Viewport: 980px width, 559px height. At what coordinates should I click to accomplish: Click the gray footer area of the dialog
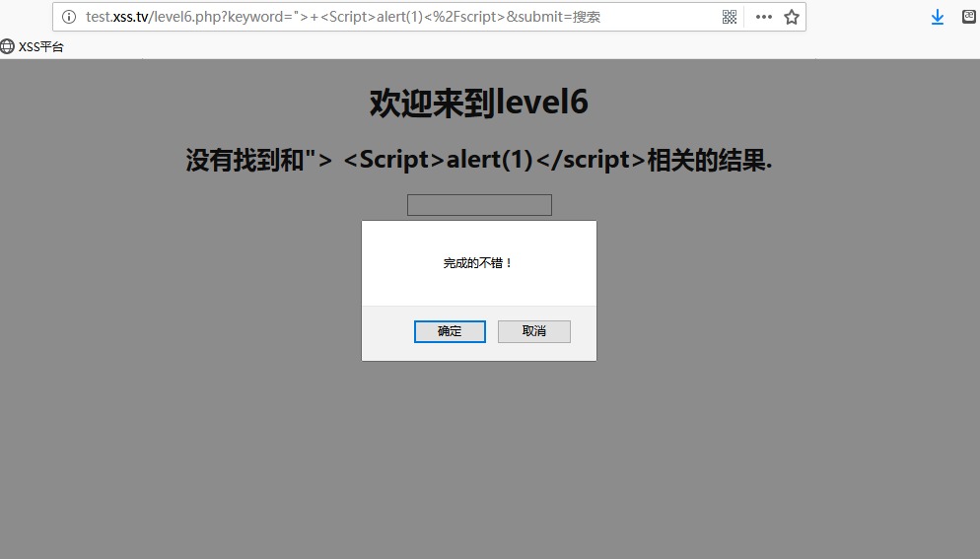tap(385, 333)
